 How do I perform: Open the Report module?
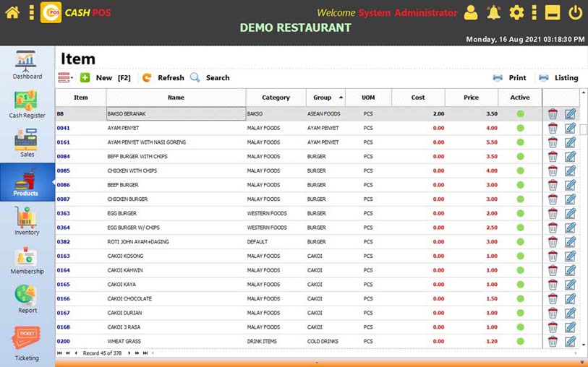(27, 299)
